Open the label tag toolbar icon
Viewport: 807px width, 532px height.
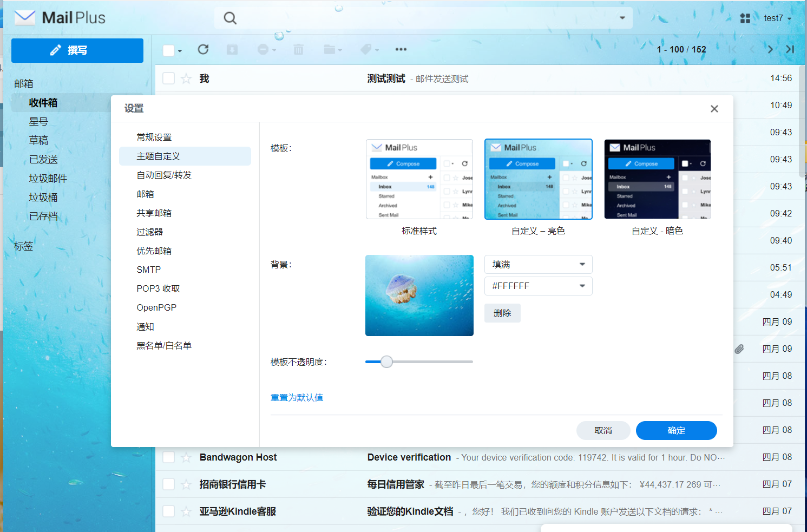(x=370, y=50)
